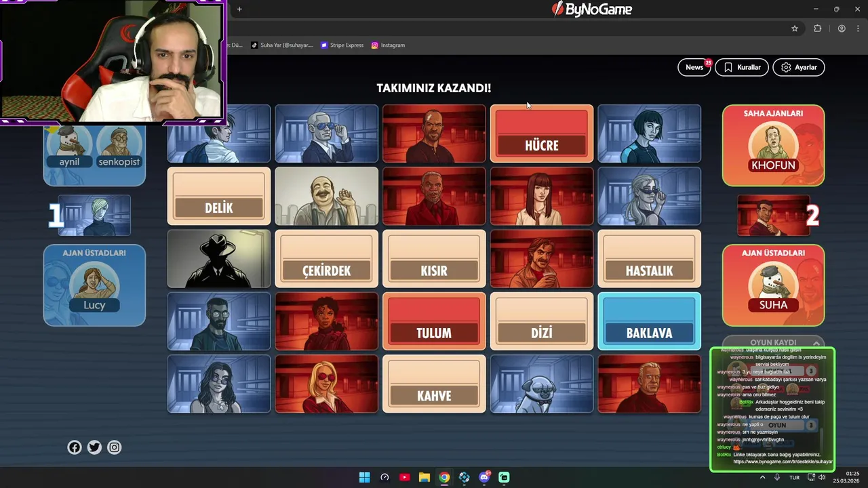The width and height of the screenshot is (868, 488).
Task: Open the Kurallar rules button
Action: pyautogui.click(x=741, y=67)
